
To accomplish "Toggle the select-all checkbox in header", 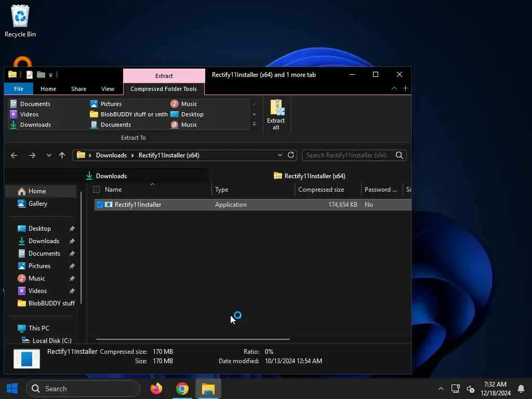I will pyautogui.click(x=96, y=189).
